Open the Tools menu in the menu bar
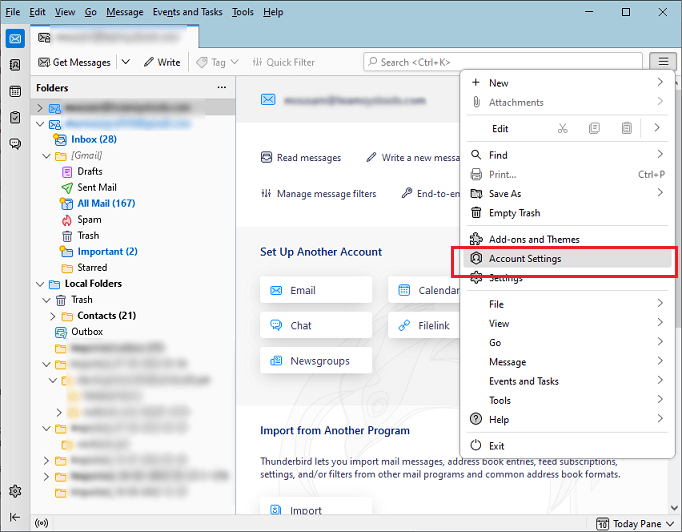Screen dimensions: 682x532 coord(242,12)
